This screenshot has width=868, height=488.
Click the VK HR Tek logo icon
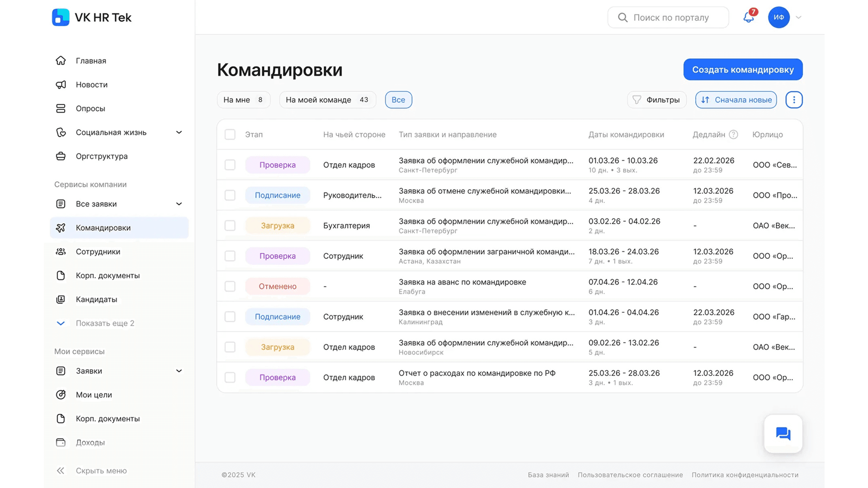[61, 17]
